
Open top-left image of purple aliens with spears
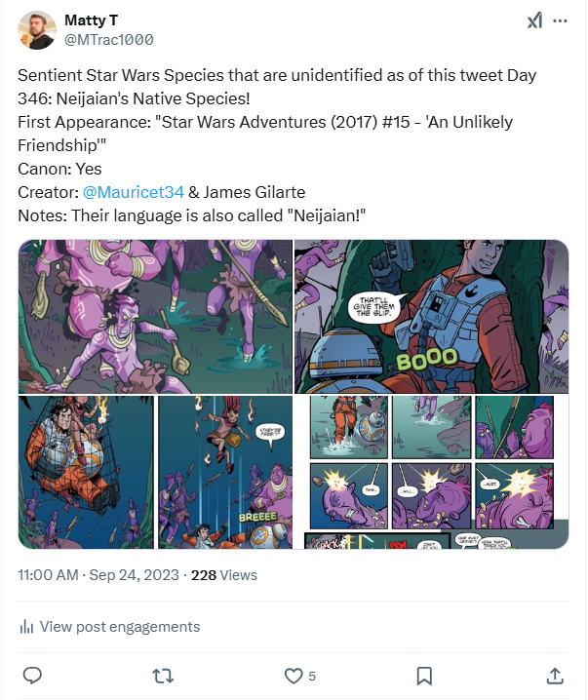click(156, 317)
